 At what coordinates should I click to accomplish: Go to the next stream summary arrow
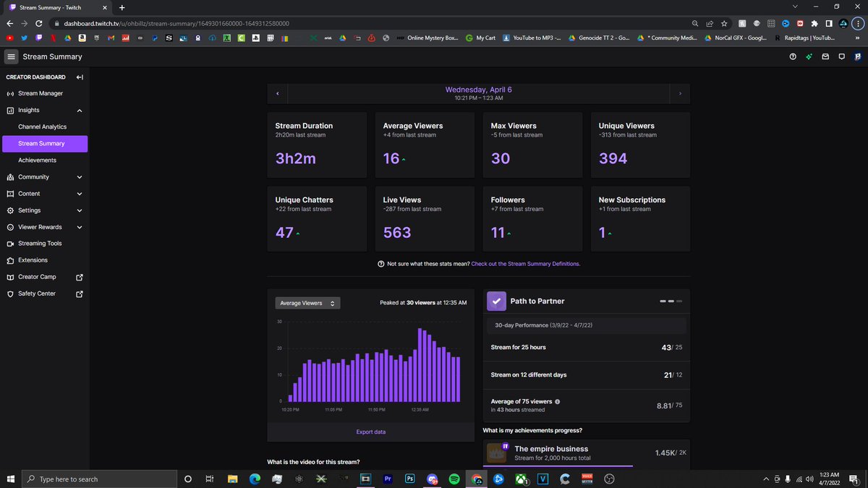[680, 94]
